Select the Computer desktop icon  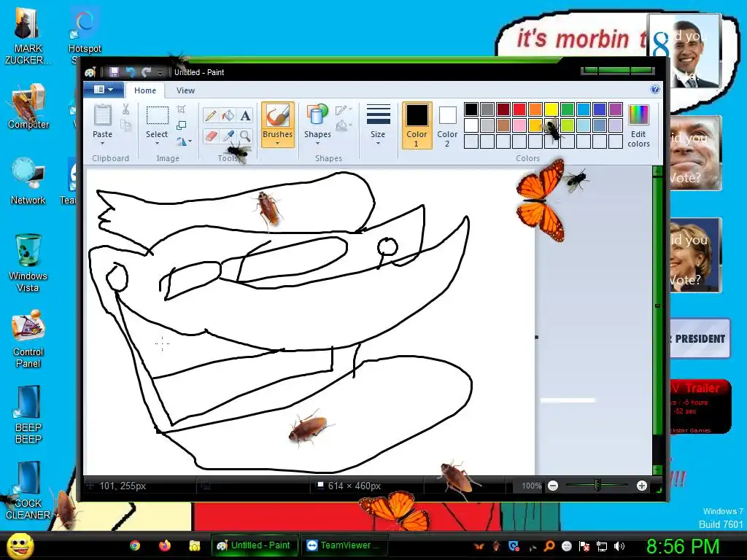(x=28, y=106)
